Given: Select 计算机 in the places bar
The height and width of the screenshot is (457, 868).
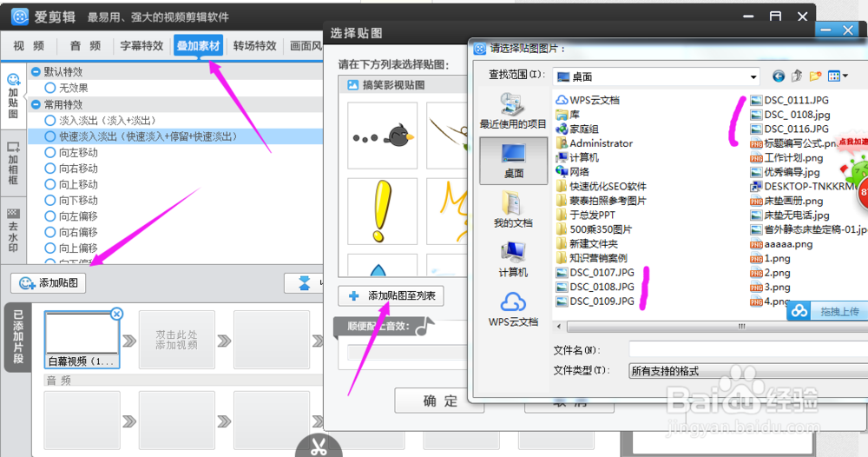Looking at the screenshot, I should click(x=513, y=259).
